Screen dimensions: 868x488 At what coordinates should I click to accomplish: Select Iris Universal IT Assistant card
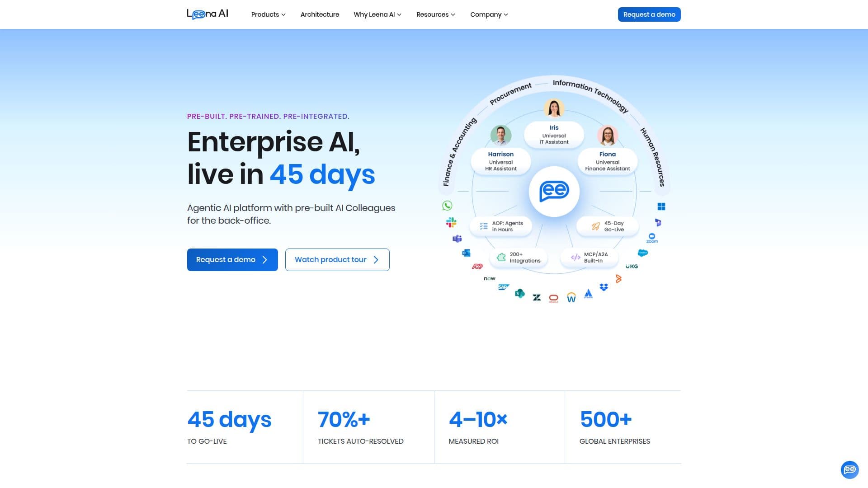(554, 135)
